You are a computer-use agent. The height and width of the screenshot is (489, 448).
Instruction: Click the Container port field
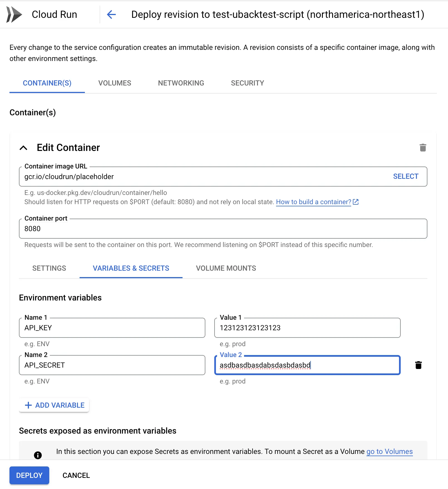pyautogui.click(x=223, y=229)
